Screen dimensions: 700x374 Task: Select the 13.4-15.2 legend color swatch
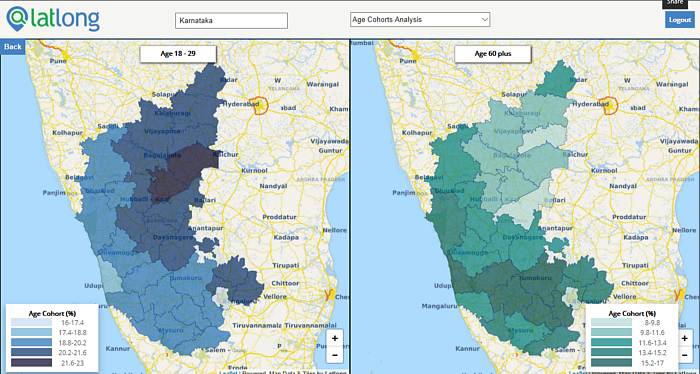(x=611, y=353)
